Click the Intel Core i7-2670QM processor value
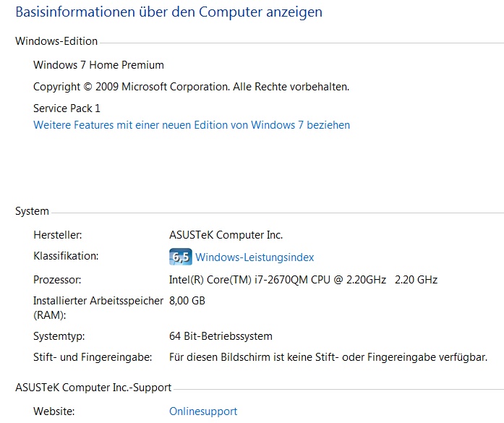Viewport: 504px width, 423px height. pyautogui.click(x=303, y=280)
